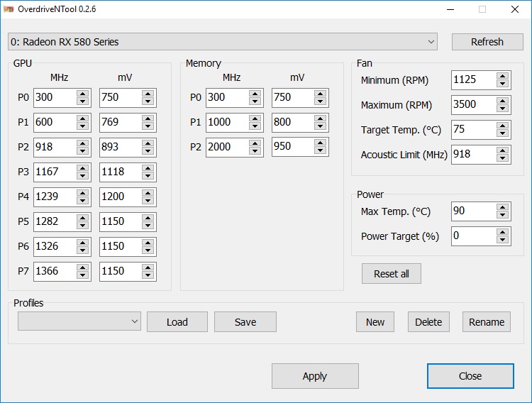The height and width of the screenshot is (403, 532).
Task: Increase Memory P0 MHz with up arrow
Action: point(255,94)
